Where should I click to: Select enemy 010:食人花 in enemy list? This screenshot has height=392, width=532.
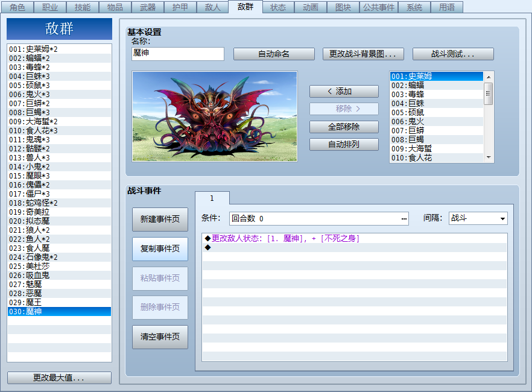(x=437, y=157)
